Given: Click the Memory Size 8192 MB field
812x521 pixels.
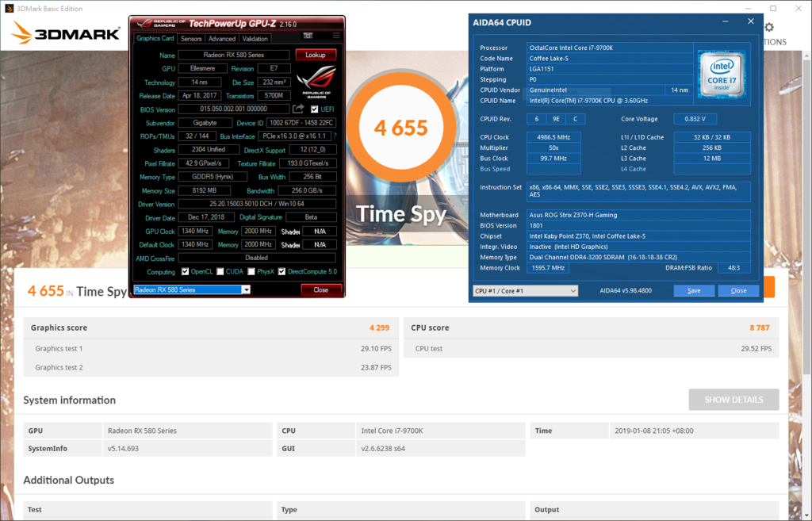Looking at the screenshot, I should tap(205, 190).
